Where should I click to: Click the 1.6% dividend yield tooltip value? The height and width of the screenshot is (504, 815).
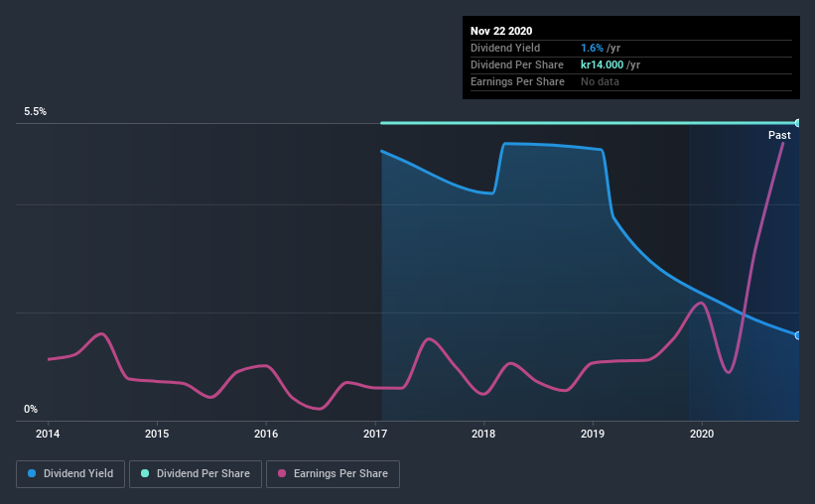592,48
